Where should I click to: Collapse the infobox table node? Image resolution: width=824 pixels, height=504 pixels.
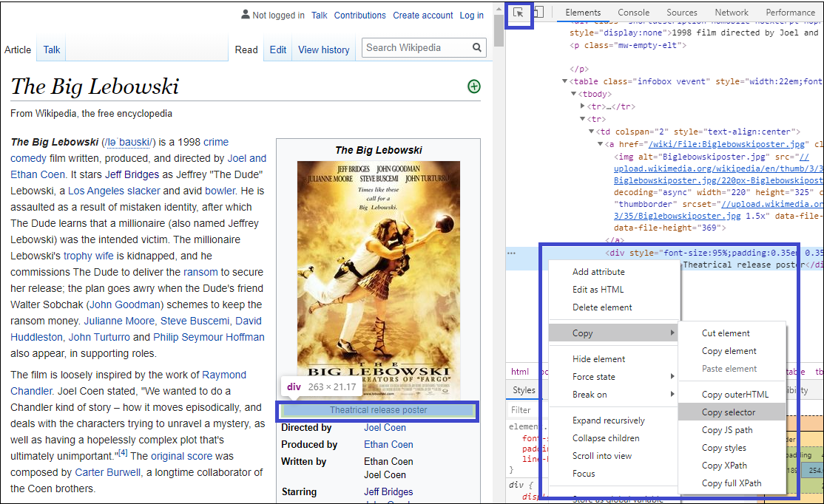tap(565, 81)
